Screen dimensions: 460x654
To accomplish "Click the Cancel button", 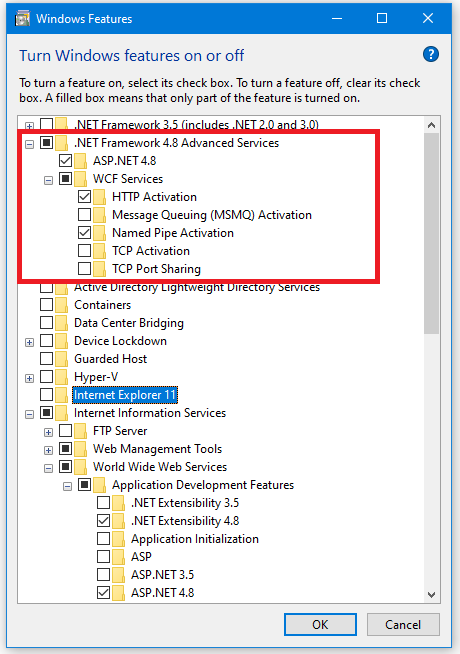I will click(x=403, y=624).
